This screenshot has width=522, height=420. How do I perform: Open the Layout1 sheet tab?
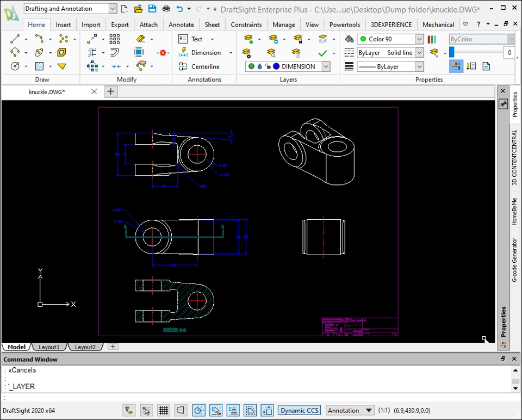point(49,347)
